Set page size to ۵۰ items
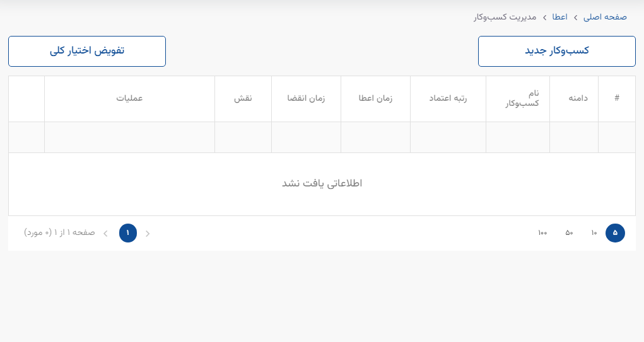This screenshot has height=342, width=644. click(569, 233)
